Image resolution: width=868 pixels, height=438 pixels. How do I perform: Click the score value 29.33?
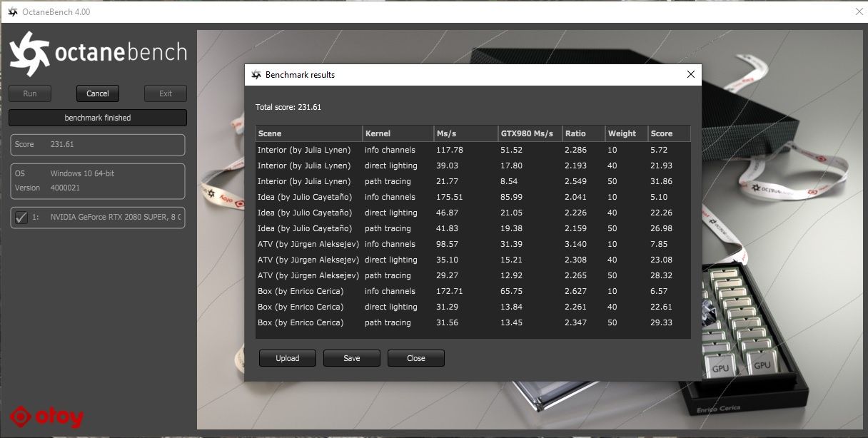(x=662, y=322)
